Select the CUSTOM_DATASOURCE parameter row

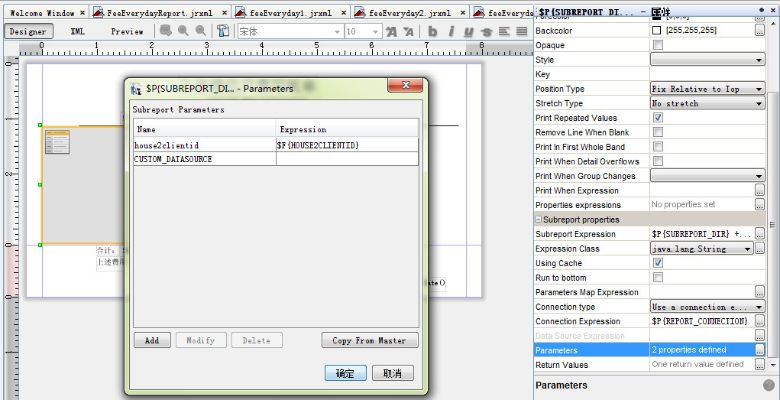pyautogui.click(x=204, y=159)
